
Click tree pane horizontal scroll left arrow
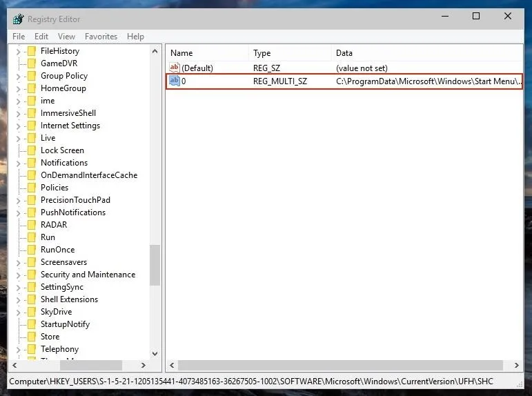point(14,365)
